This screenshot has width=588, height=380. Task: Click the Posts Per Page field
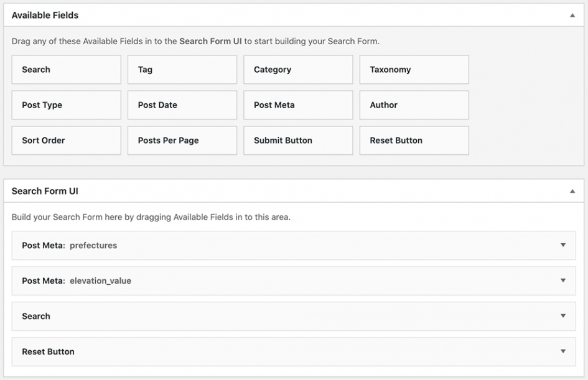[182, 141]
